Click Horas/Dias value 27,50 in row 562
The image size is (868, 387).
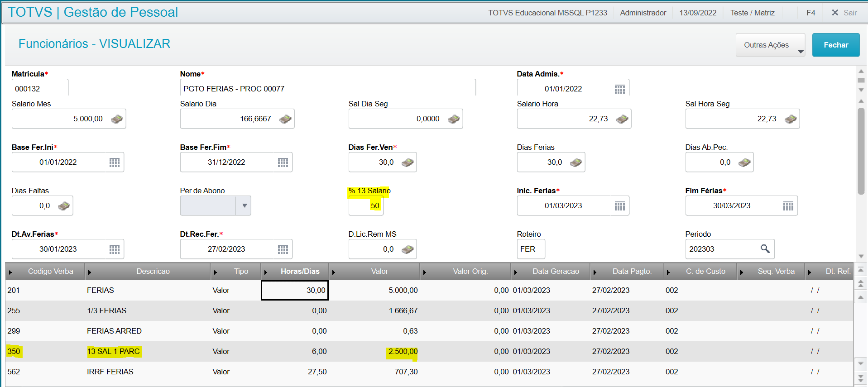click(x=317, y=372)
